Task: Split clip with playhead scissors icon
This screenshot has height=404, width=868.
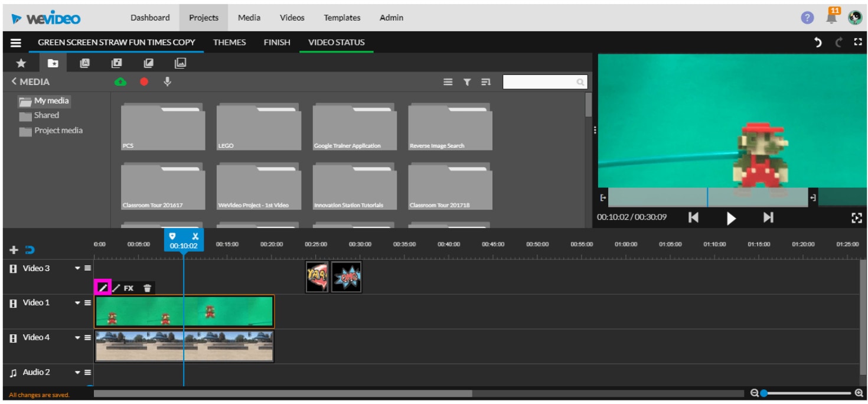Action: point(195,236)
